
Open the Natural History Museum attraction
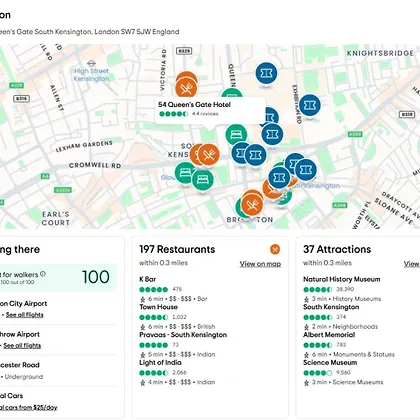coord(342,279)
